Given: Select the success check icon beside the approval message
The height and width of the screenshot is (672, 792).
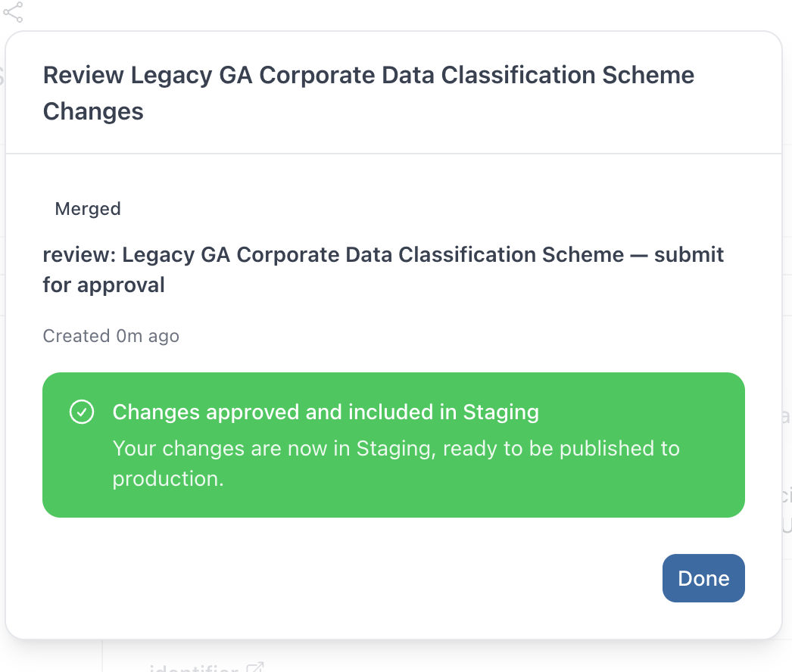Looking at the screenshot, I should tap(82, 412).
